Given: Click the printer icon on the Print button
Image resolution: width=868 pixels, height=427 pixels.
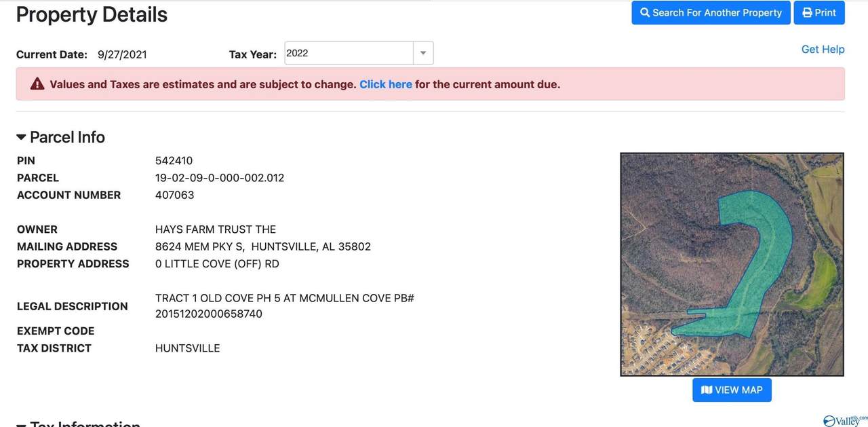Looking at the screenshot, I should (807, 13).
